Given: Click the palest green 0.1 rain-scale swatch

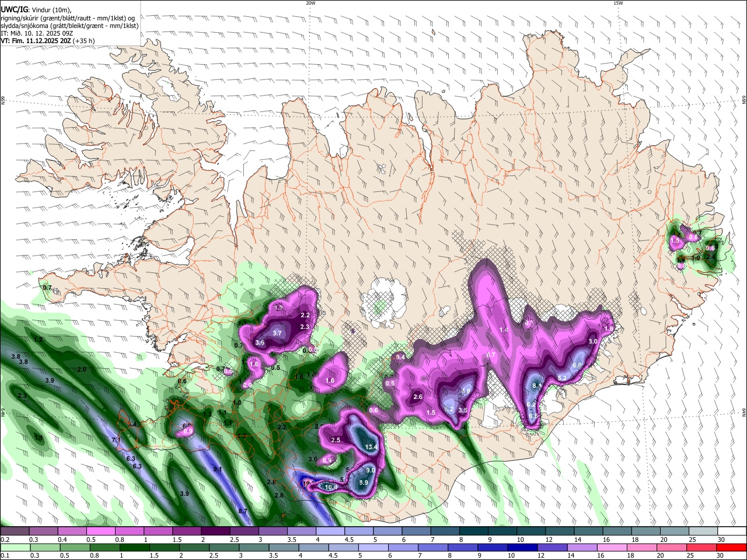Looking at the screenshot, I should (15, 548).
